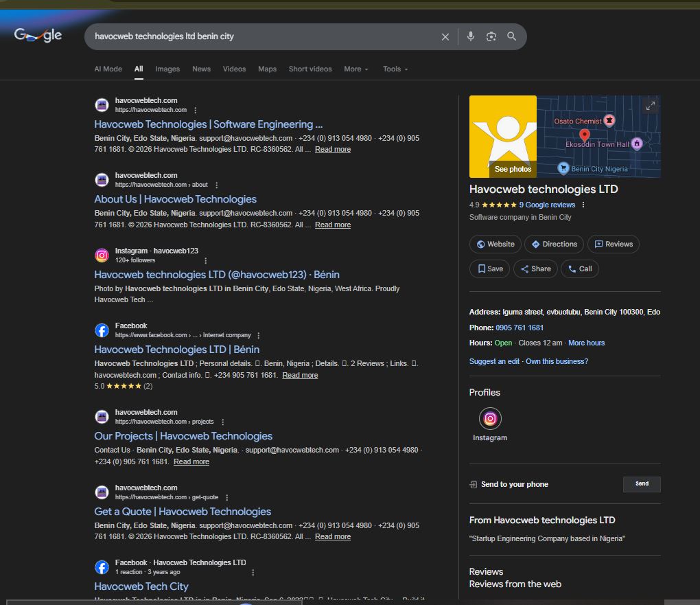The width and height of the screenshot is (700, 605).
Task: Click the Google logo
Action: 38,36
